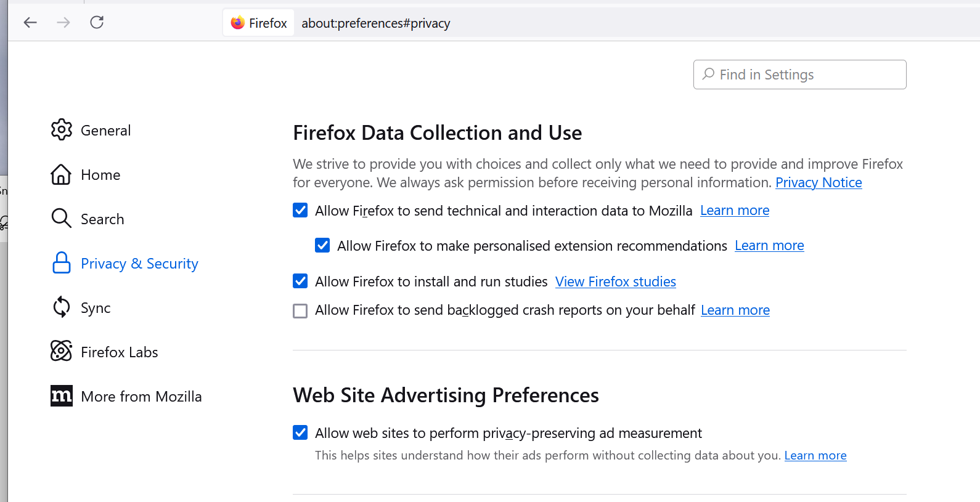980x502 pixels.
Task: Uncheck privacy-preserving ad measurement
Action: coord(300,433)
